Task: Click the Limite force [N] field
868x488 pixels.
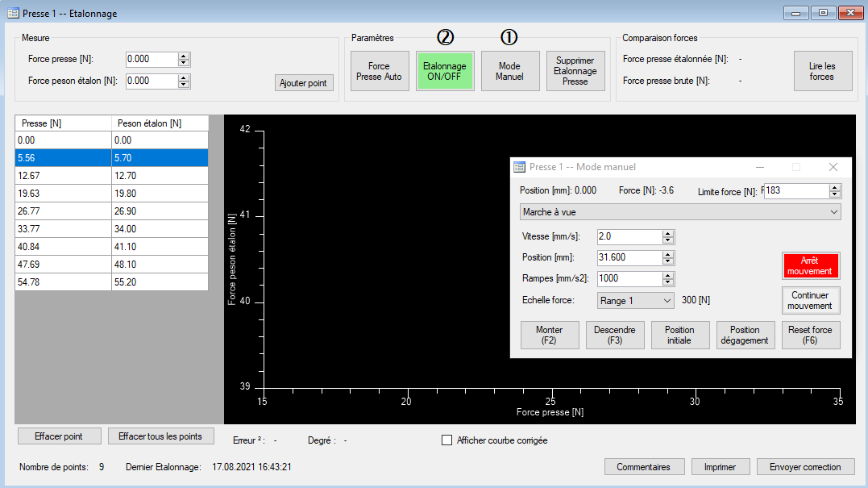Action: pos(796,190)
